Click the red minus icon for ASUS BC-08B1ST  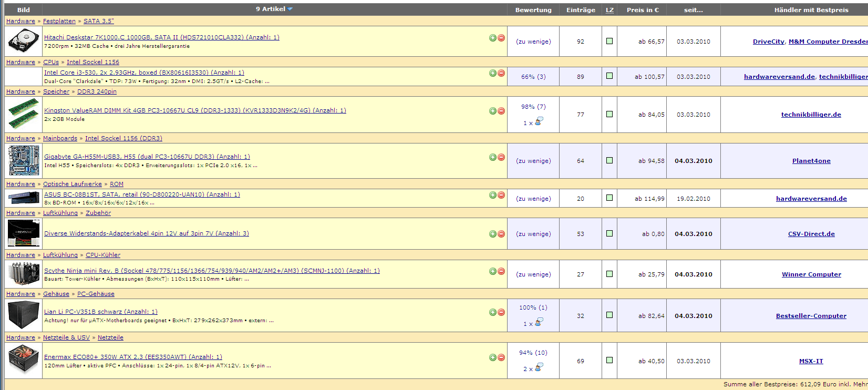[x=501, y=195]
